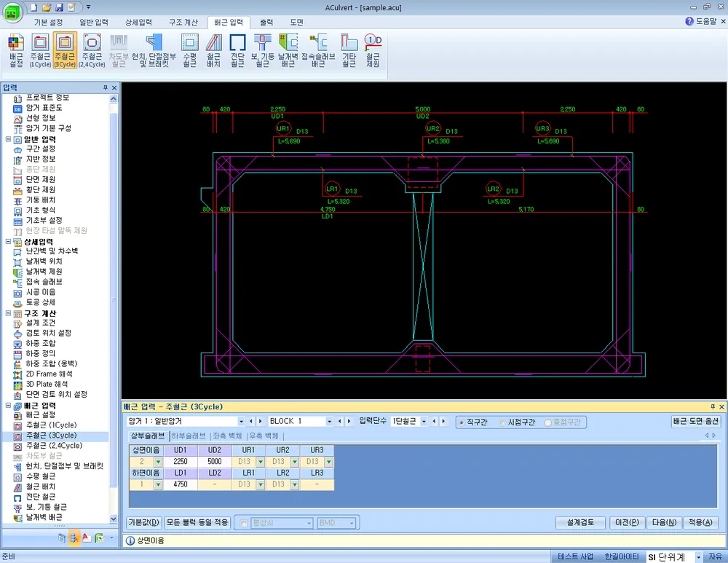Click the Save quick-access icon
Screen dimensions: 728x563
point(59,7)
